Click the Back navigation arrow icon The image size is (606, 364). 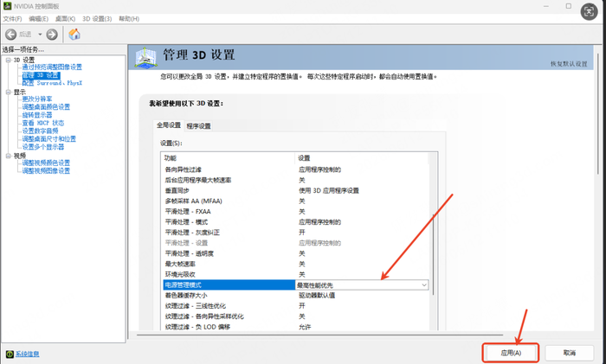coord(10,35)
